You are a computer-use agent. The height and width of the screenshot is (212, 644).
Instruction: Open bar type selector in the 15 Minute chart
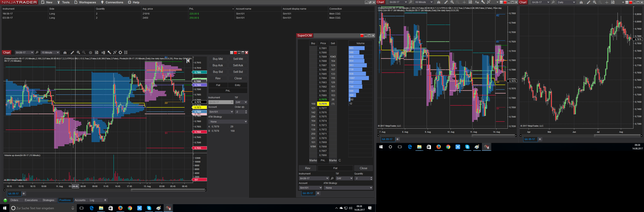point(65,53)
